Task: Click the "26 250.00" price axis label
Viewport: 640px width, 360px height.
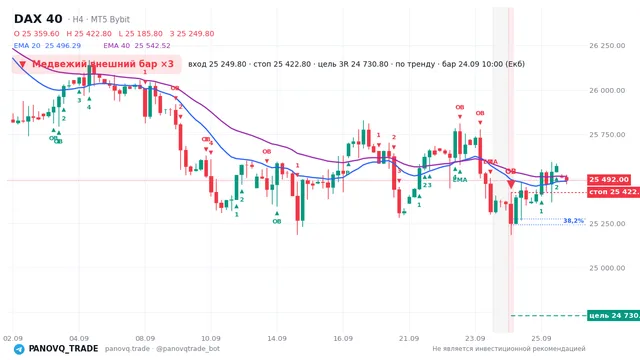Action: [x=607, y=46]
